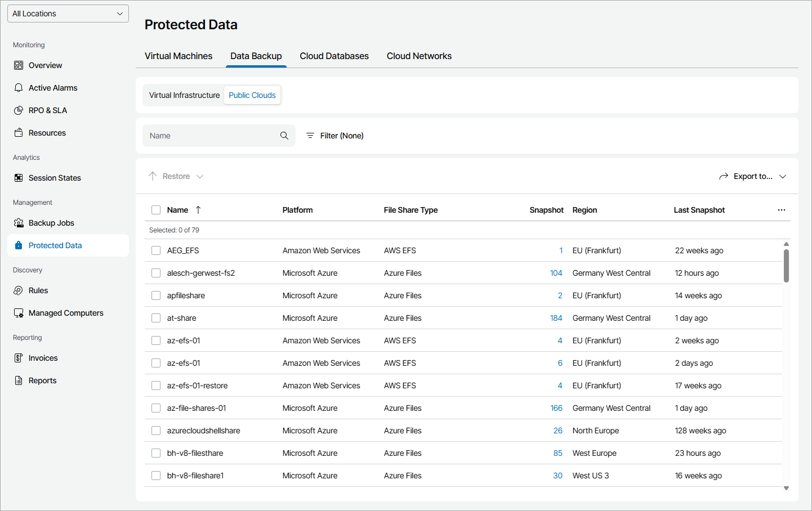812x511 pixels.
Task: Click the Backup Jobs gear icon
Action: coord(19,223)
